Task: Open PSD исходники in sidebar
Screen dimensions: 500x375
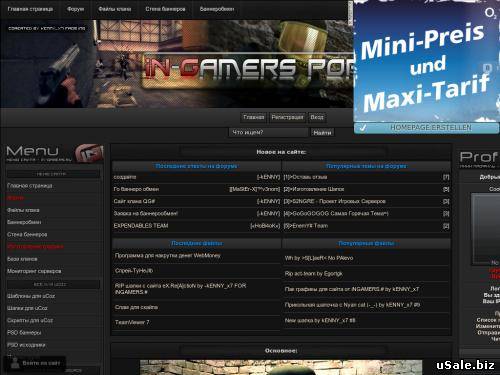Action: [26, 345]
